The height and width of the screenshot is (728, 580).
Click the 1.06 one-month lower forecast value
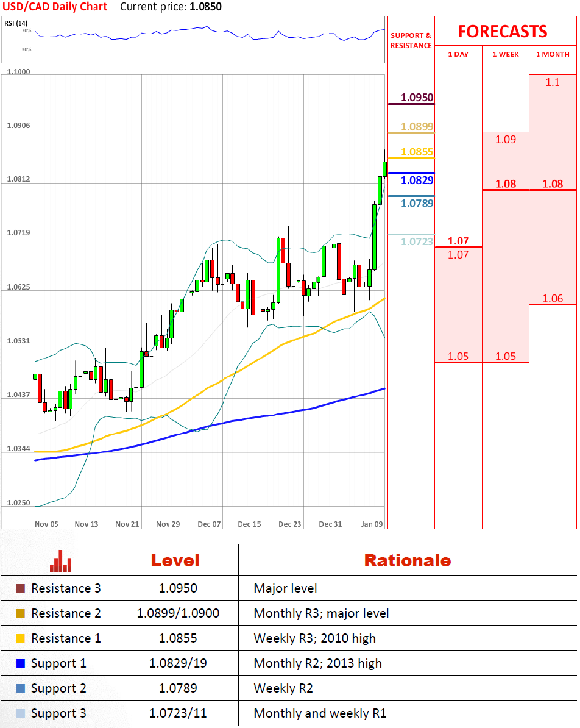point(553,299)
